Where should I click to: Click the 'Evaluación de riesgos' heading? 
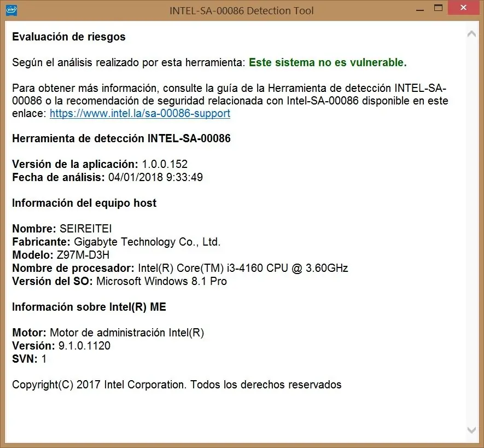69,37
